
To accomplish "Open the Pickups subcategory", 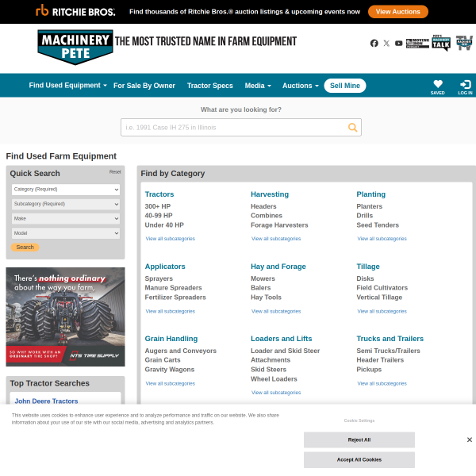I will coord(369,370).
